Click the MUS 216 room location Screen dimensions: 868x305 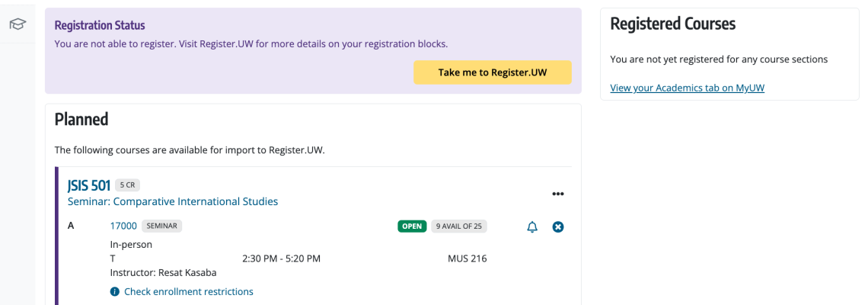(468, 258)
